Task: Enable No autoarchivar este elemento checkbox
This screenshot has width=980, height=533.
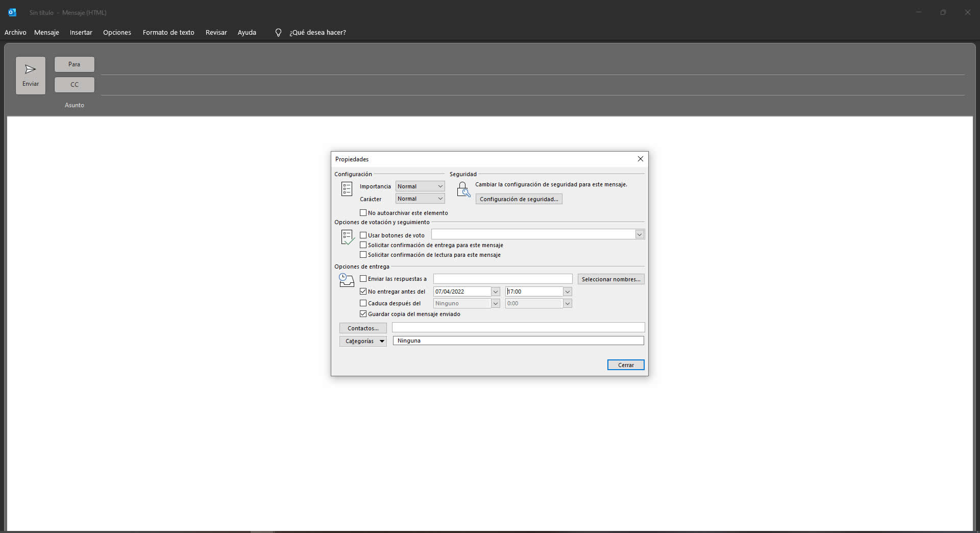Action: (x=363, y=213)
